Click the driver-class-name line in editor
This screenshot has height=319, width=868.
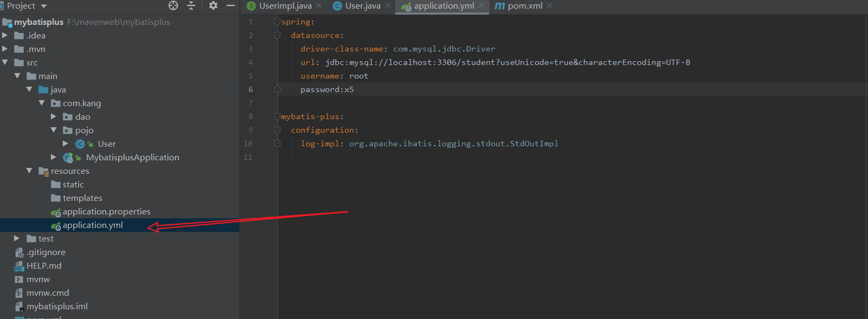click(x=398, y=49)
